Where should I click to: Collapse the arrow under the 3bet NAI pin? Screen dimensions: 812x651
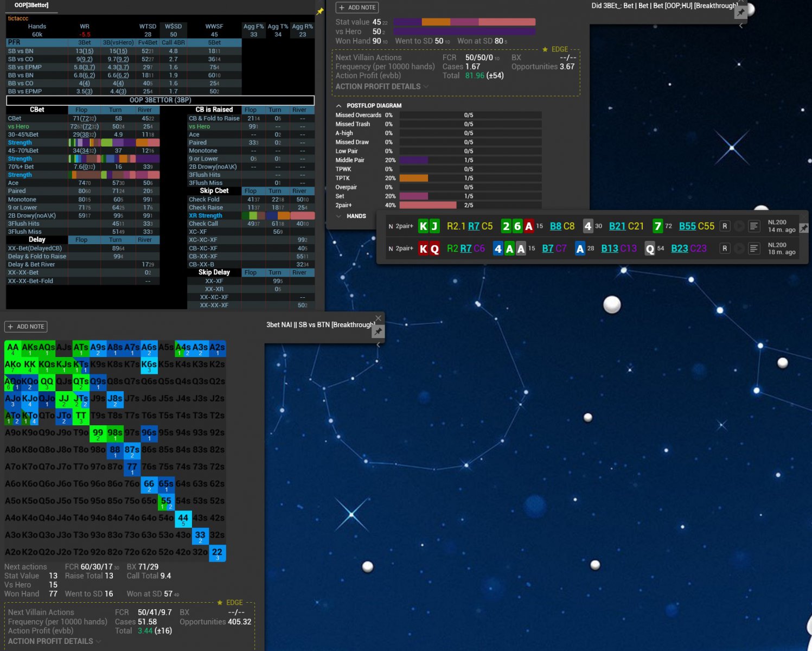click(x=378, y=345)
